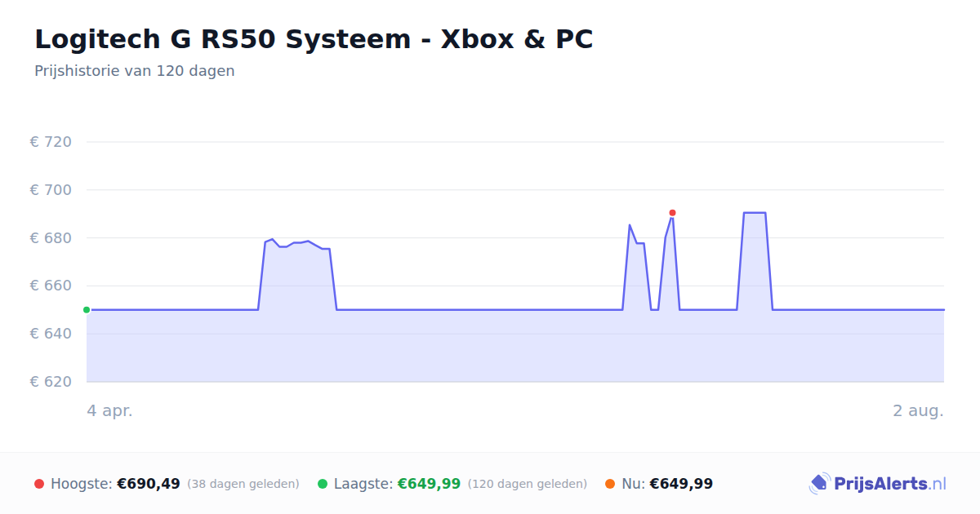Click the € 620 axis label

(x=51, y=382)
